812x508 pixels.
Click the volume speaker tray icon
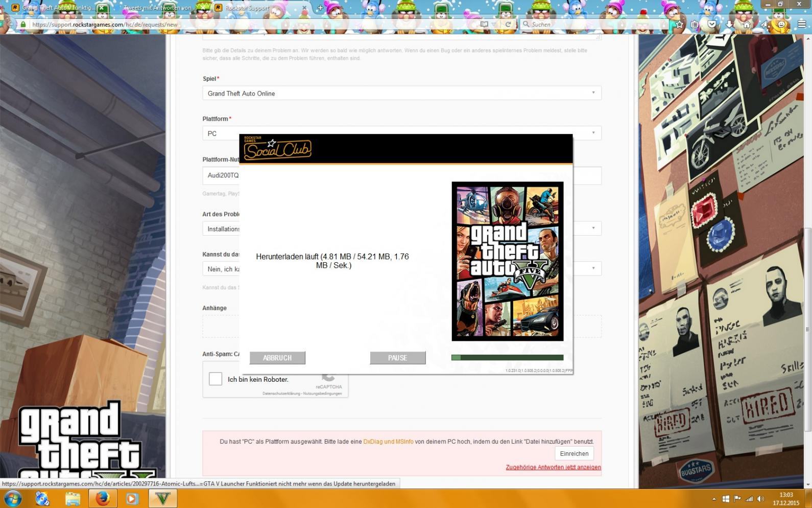tap(760, 499)
